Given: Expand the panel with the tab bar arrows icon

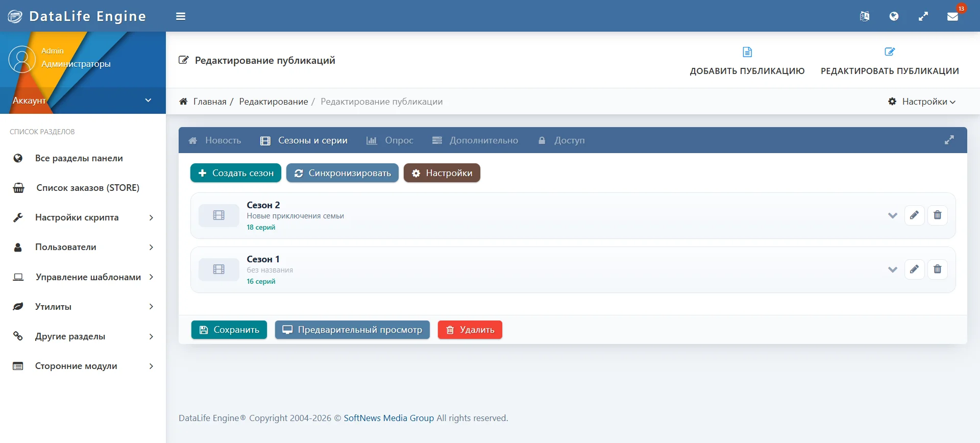Looking at the screenshot, I should coord(949,140).
